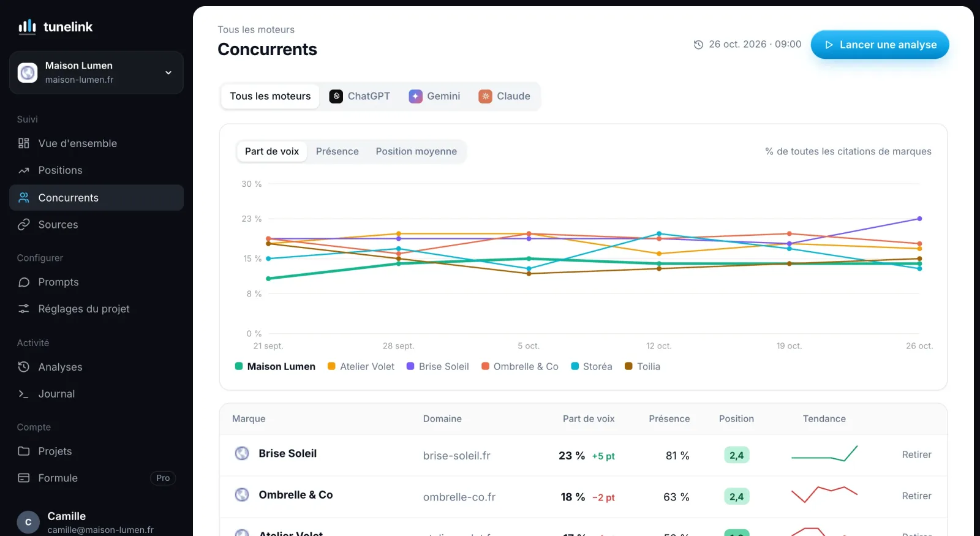Click the Formule card icon
This screenshot has height=536, width=980.
click(x=24, y=478)
